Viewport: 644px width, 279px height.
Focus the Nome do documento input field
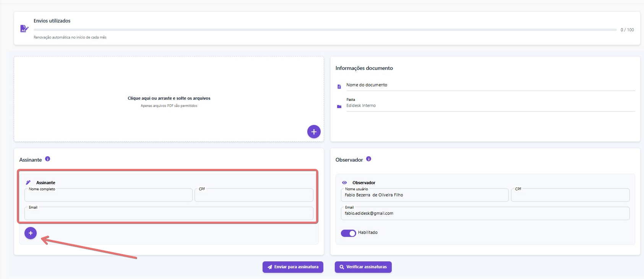pos(489,85)
